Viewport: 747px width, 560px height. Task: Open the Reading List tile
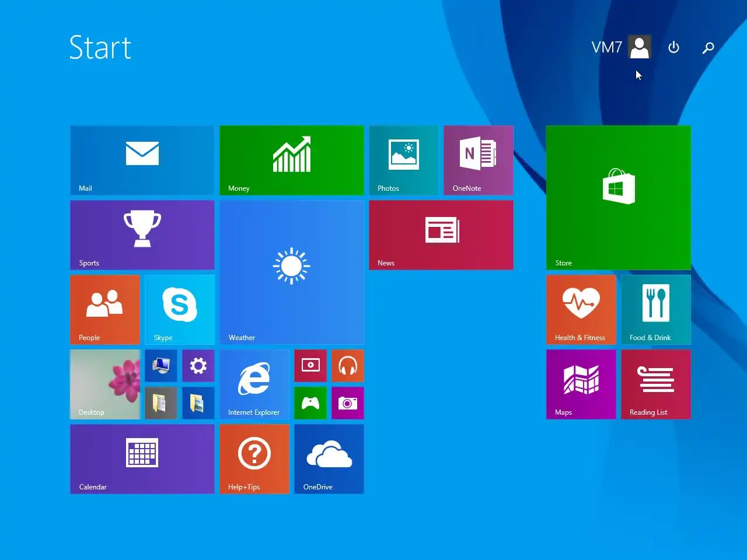[x=656, y=384]
